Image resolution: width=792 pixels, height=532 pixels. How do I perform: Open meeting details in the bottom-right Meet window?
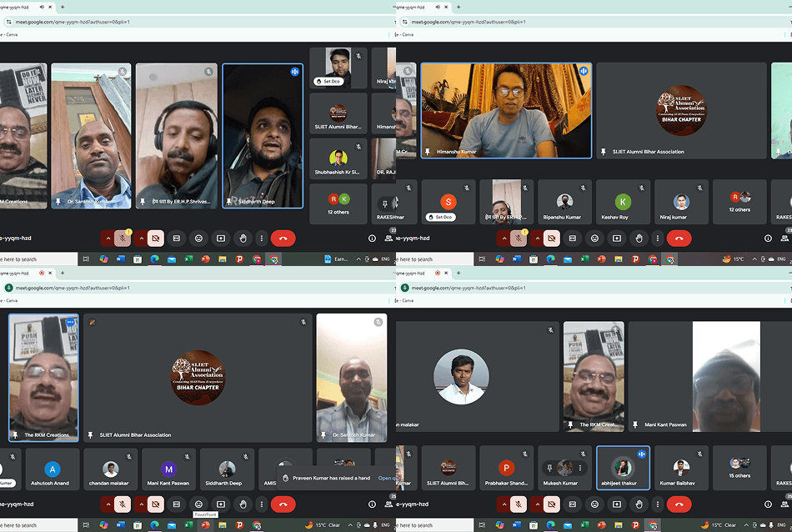click(x=769, y=504)
